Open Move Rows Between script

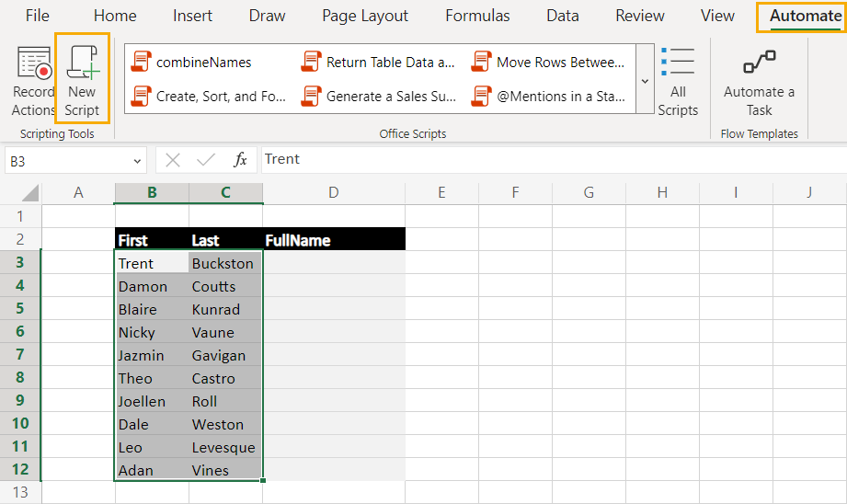[548, 63]
